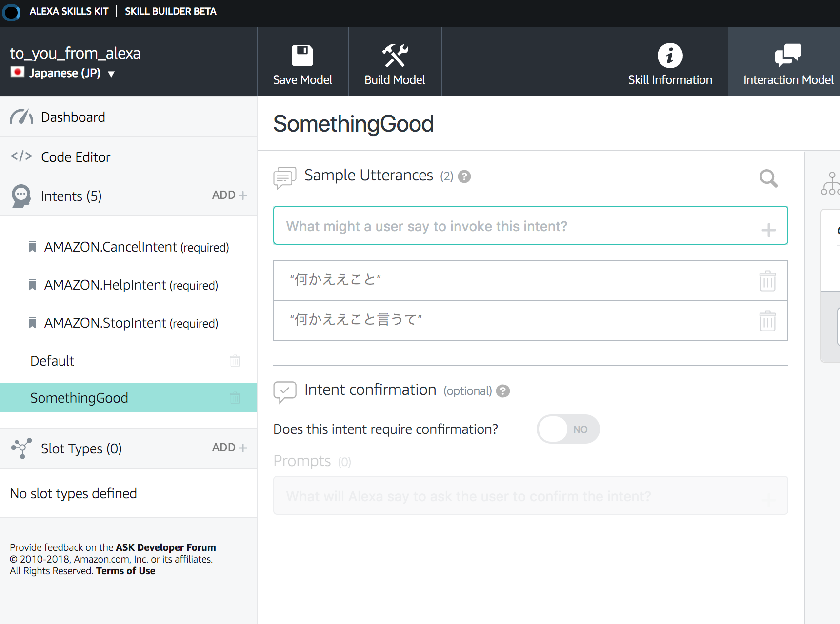Click the hierarchy tree icon at right

tap(830, 183)
